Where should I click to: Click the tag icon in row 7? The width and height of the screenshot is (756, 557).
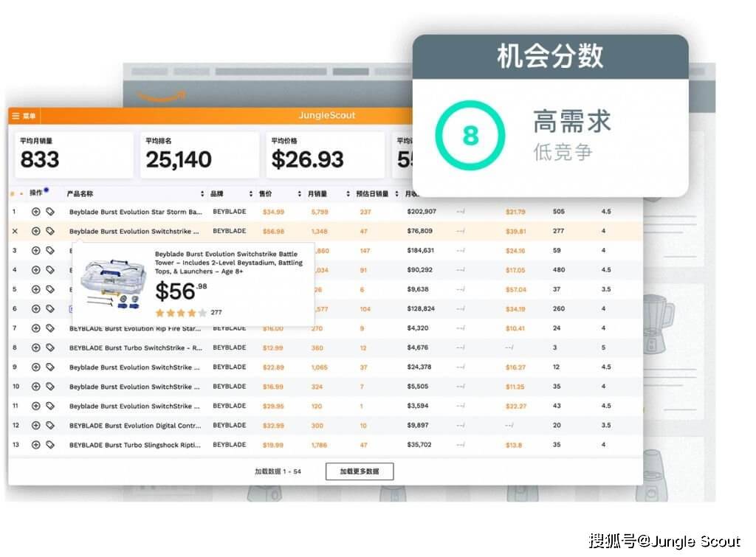pos(50,328)
